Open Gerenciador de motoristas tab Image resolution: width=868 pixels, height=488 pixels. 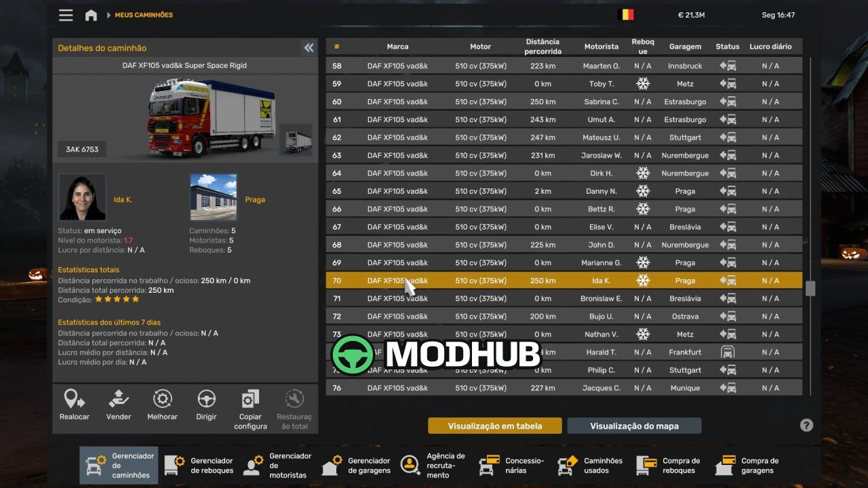[276, 466]
